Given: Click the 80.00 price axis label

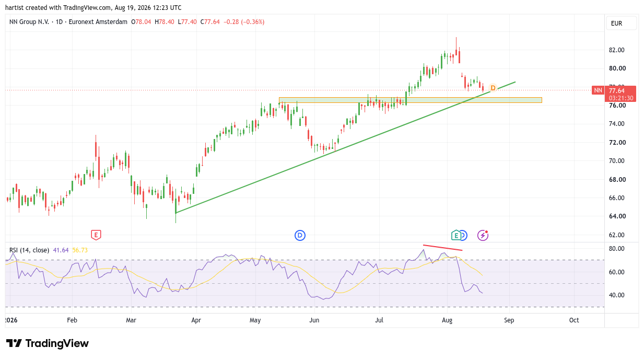Looking at the screenshot, I should pos(617,68).
